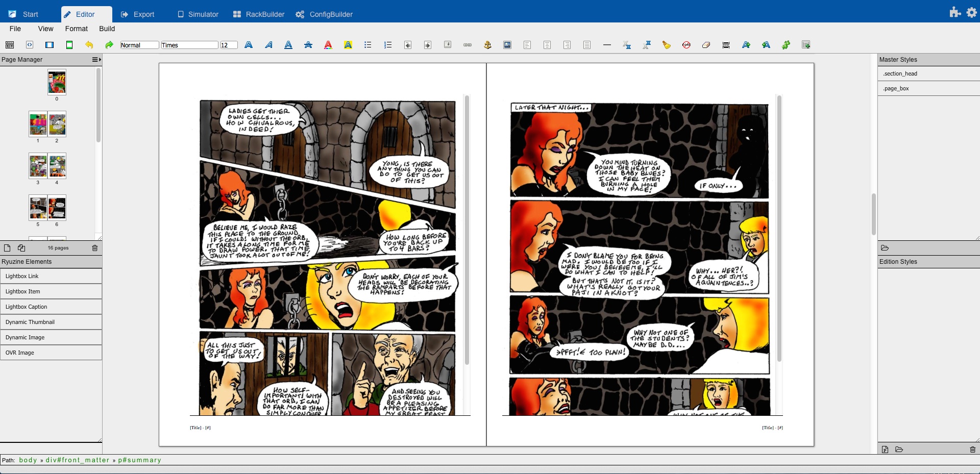Select the cover page 0 thumbnail
Image resolution: width=980 pixels, height=474 pixels.
[57, 83]
